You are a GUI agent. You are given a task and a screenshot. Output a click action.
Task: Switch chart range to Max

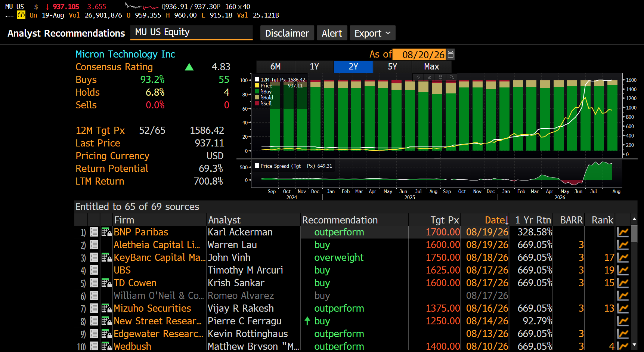[x=431, y=67]
